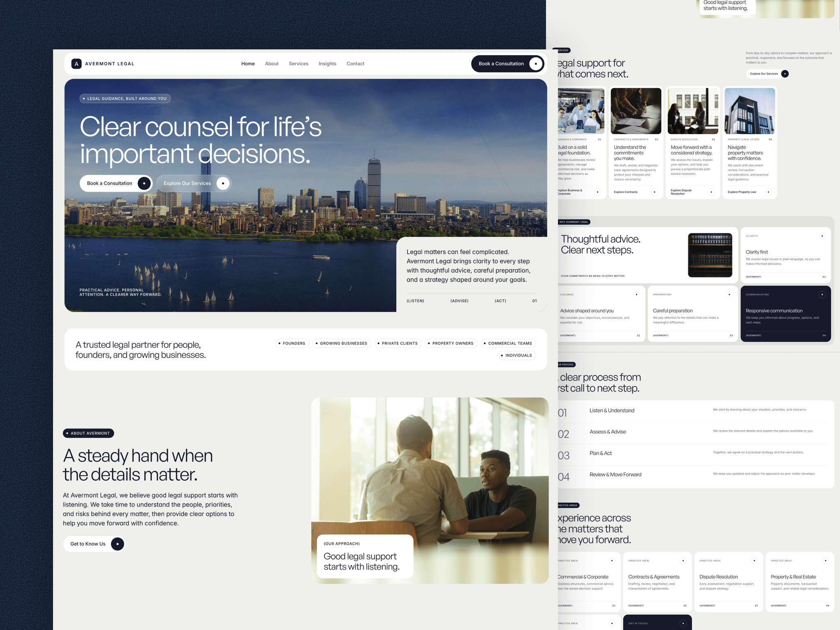840x630 pixels.
Task: Click the Explore Contracts link
Action: [x=625, y=192]
